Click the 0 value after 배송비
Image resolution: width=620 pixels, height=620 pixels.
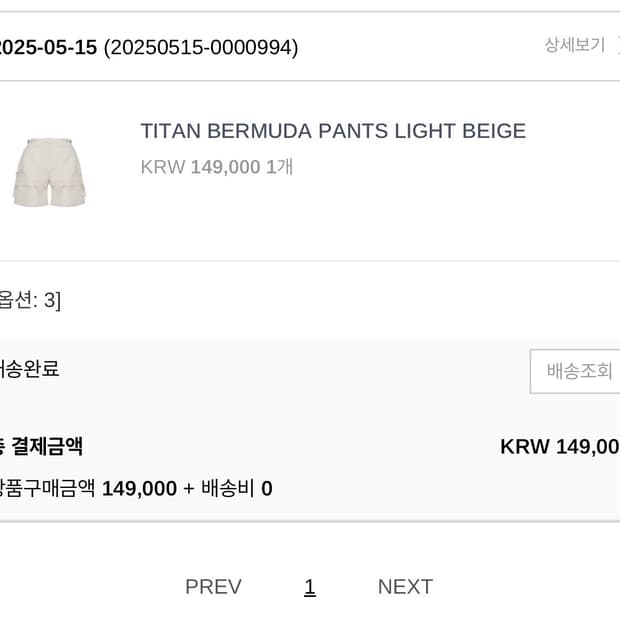coord(267,488)
